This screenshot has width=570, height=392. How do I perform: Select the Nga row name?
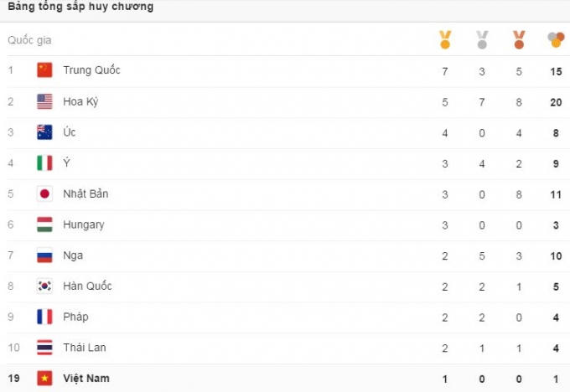pyautogui.click(x=73, y=255)
